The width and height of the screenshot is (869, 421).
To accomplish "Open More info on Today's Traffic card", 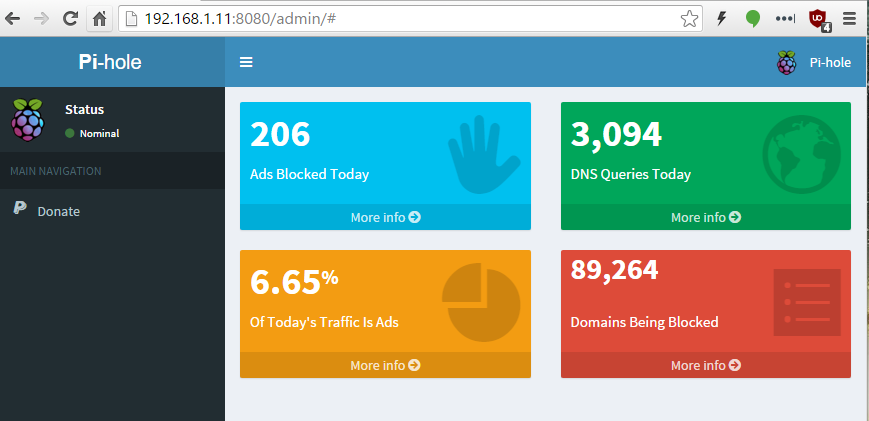I will [385, 365].
